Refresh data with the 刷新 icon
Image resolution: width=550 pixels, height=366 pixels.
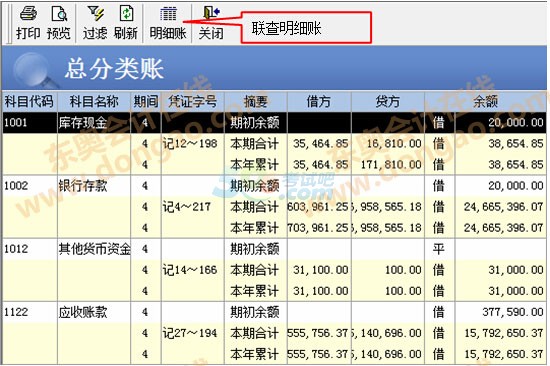pos(126,13)
